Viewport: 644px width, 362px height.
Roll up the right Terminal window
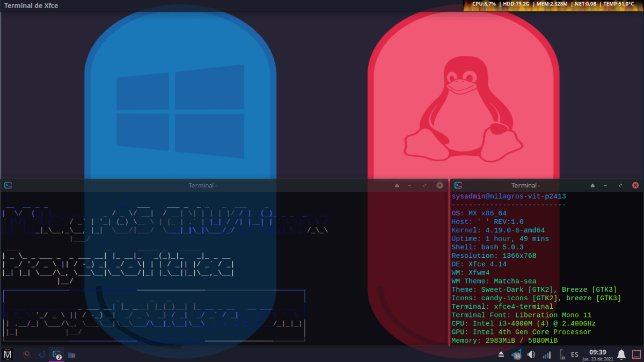[593, 185]
